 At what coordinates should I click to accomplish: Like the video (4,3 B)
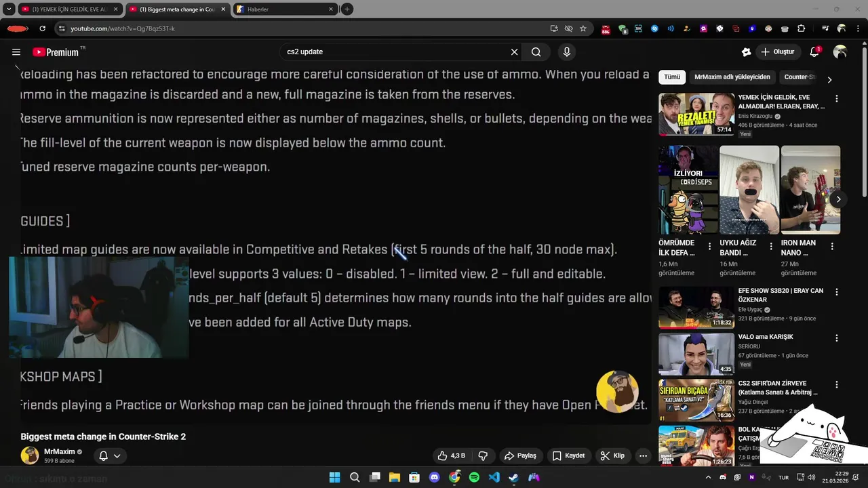(451, 456)
